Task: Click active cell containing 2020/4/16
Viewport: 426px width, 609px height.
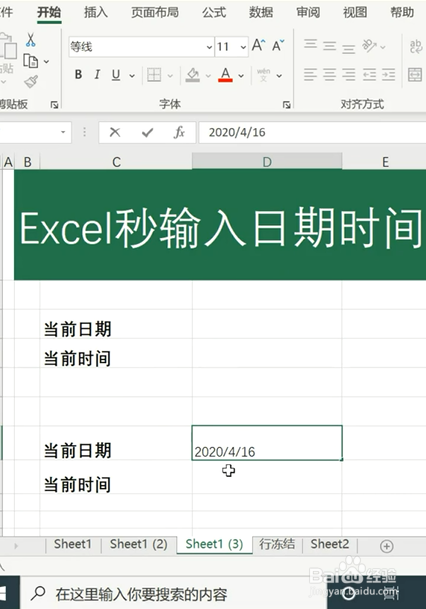Action: [x=267, y=443]
